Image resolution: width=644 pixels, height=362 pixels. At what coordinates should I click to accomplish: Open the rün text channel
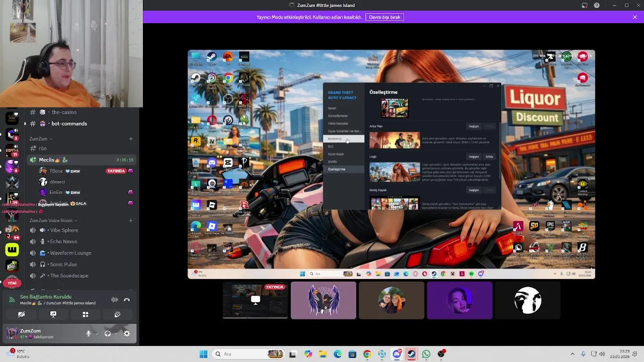(80, 148)
